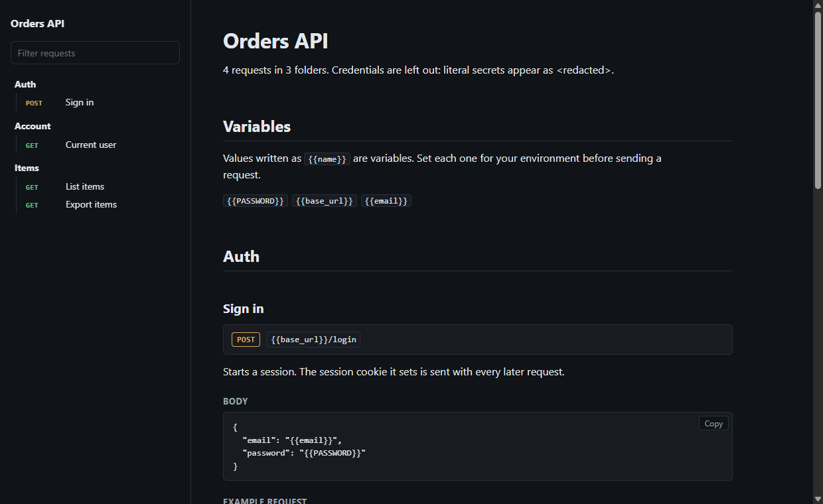Click the "password" line in body code
This screenshot has height=504, width=823.
pyautogui.click(x=304, y=453)
